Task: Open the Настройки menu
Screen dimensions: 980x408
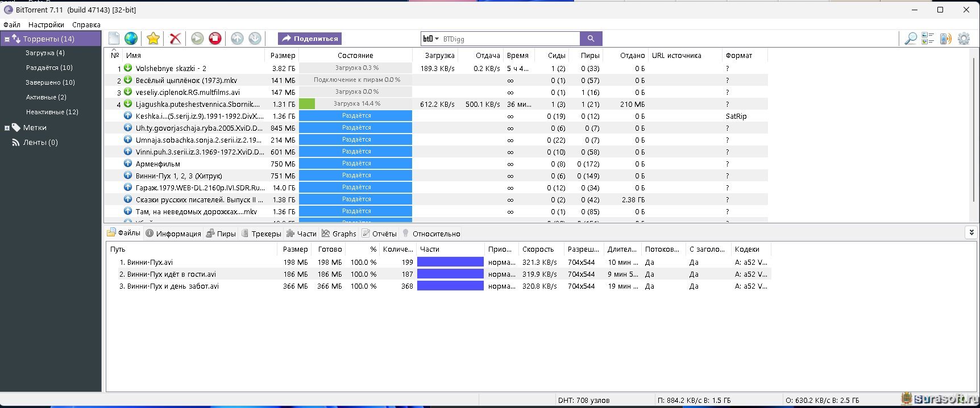Action: [46, 24]
